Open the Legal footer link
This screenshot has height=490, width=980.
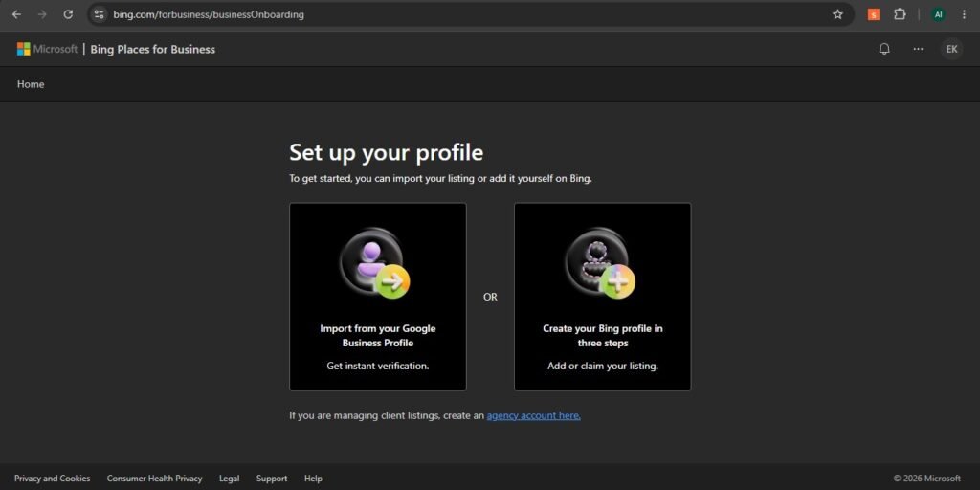[x=229, y=479]
